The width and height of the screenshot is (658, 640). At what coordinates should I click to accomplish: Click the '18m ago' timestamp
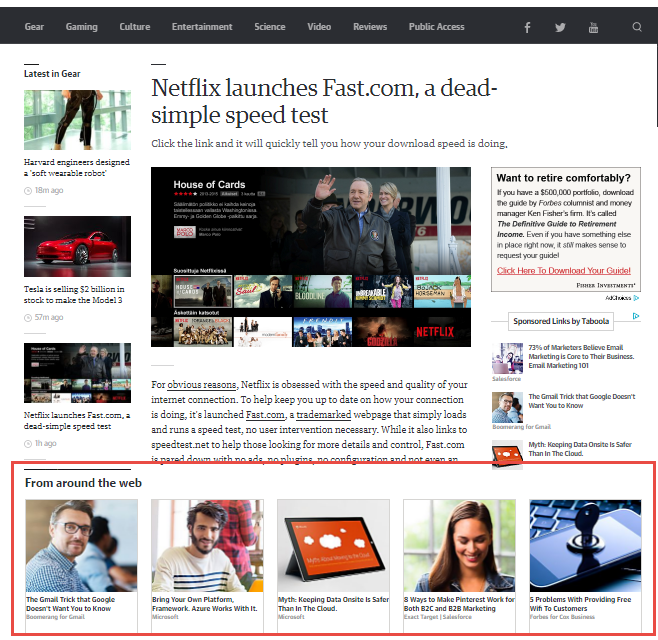(x=49, y=191)
